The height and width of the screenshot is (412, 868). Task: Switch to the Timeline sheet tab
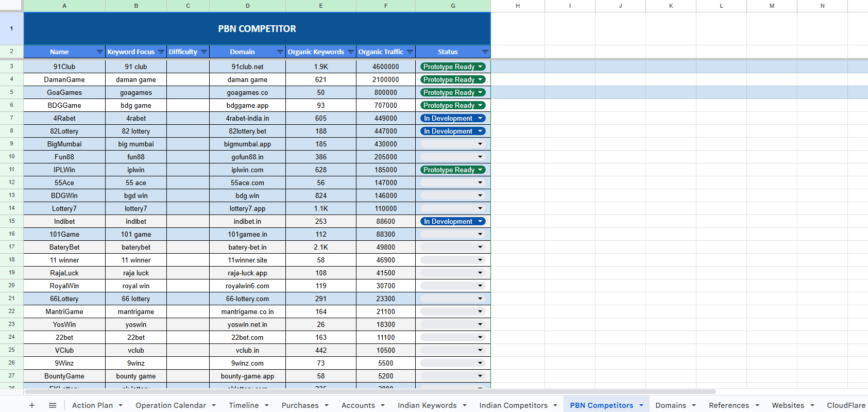(x=244, y=405)
